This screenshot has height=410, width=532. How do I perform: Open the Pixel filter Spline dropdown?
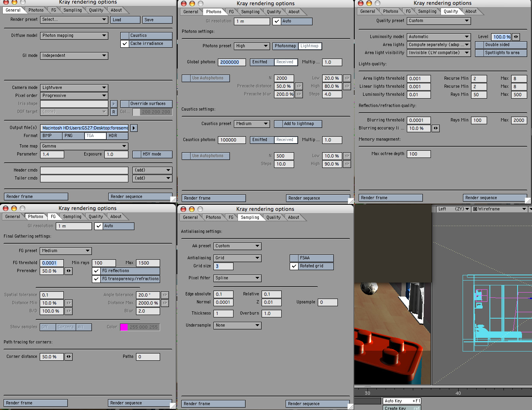click(x=238, y=278)
